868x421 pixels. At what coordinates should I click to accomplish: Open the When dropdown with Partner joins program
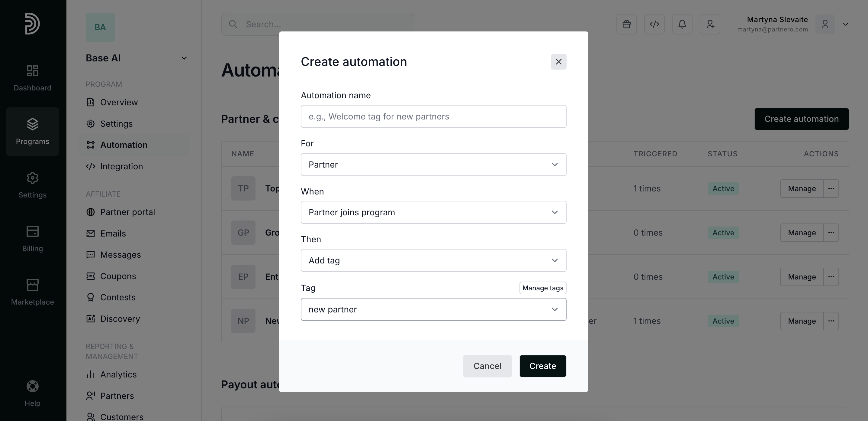(x=433, y=213)
